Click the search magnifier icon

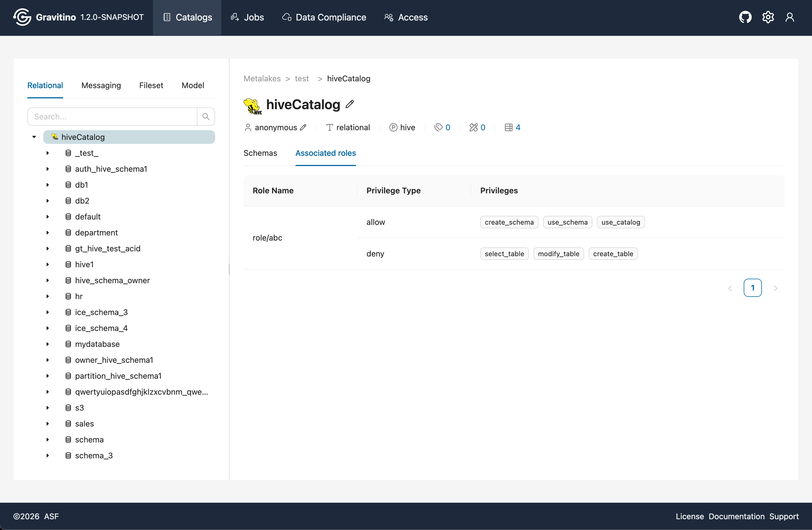(x=206, y=116)
